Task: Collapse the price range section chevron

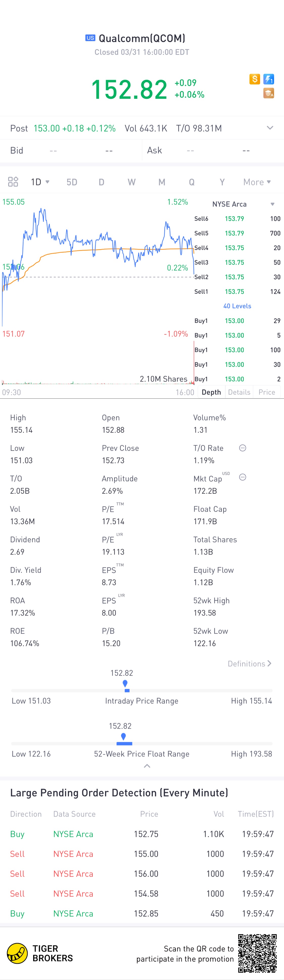Action: pyautogui.click(x=147, y=766)
